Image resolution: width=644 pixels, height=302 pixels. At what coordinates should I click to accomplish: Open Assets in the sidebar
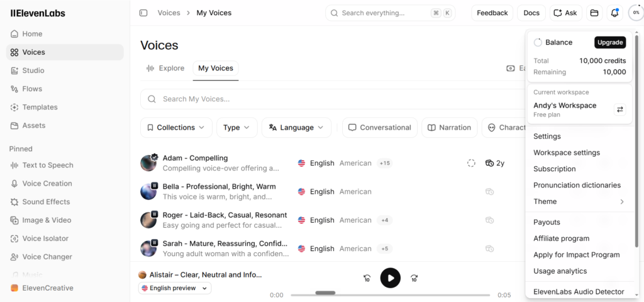tap(65, 125)
